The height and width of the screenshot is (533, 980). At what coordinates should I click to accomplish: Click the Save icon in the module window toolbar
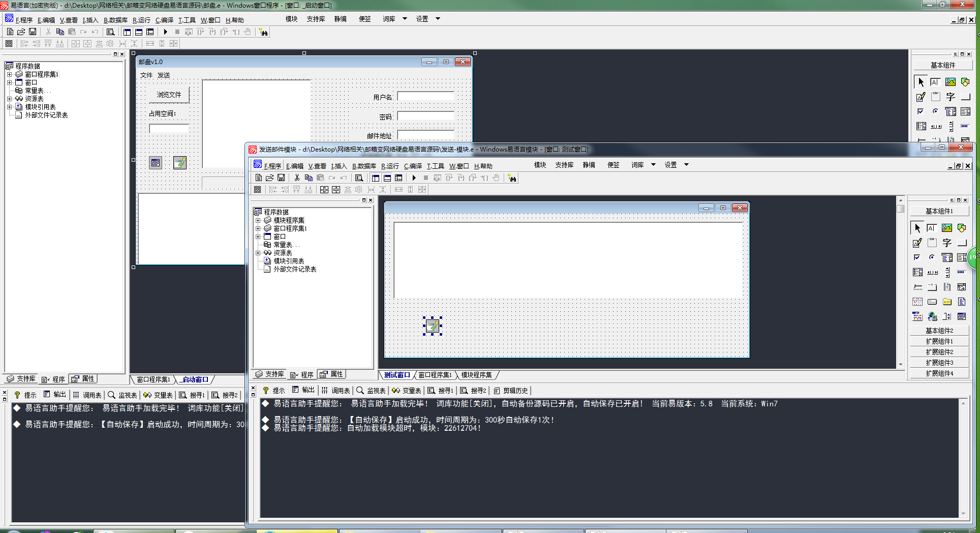tap(281, 178)
